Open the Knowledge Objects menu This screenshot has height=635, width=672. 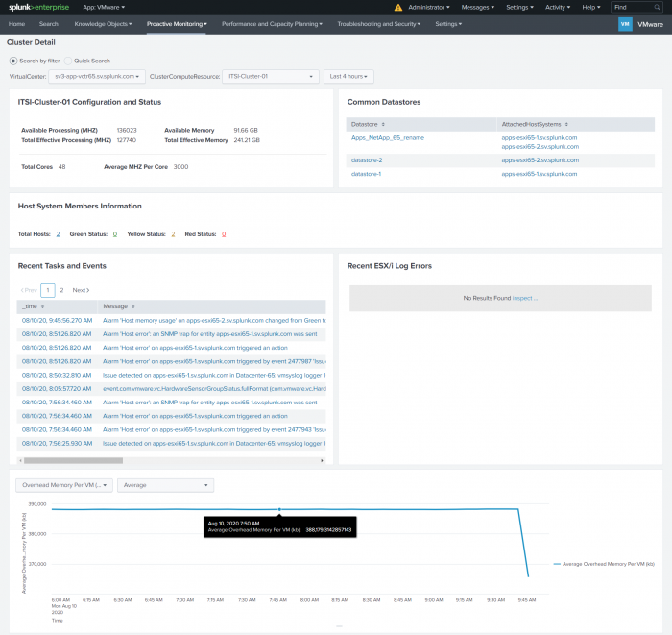tap(104, 24)
